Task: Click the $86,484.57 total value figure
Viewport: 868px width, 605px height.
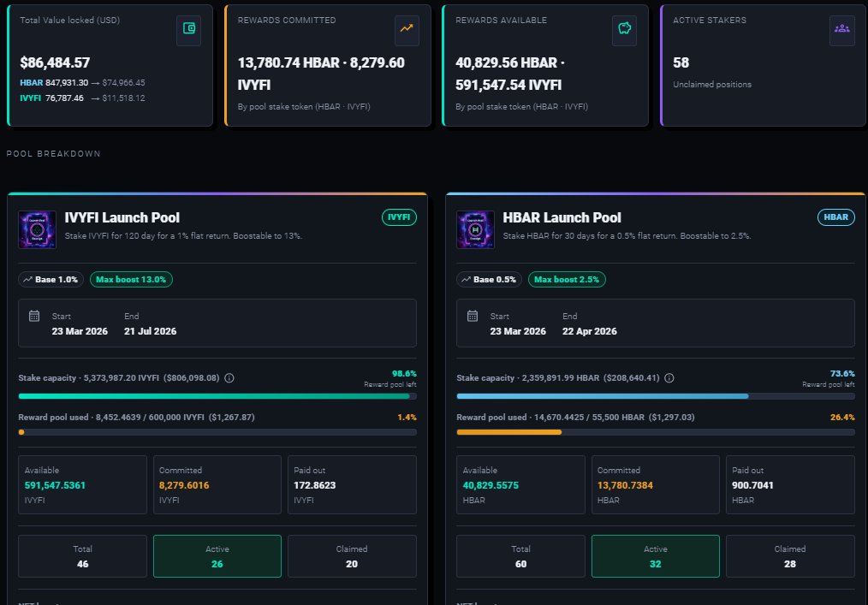Action: [55, 62]
